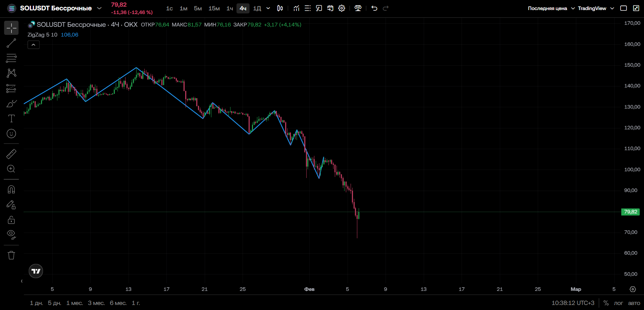
Task: Open the time axis settings gear icon
Action: pyautogui.click(x=633, y=289)
